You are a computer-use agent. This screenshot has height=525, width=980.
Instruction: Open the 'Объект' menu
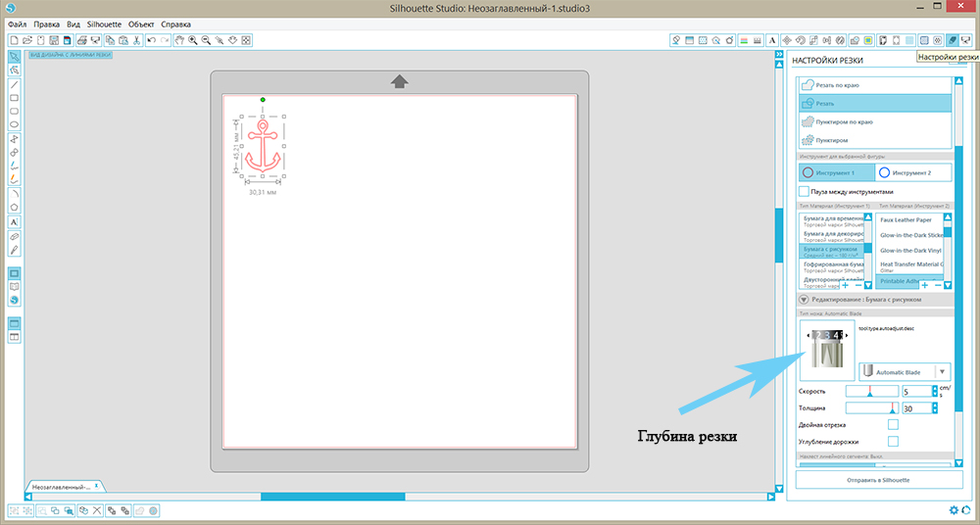[140, 23]
